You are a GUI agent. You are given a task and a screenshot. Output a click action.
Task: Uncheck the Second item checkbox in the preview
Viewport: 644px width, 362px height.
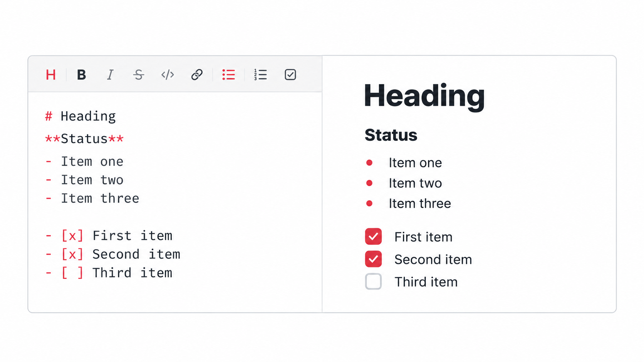[x=373, y=259]
